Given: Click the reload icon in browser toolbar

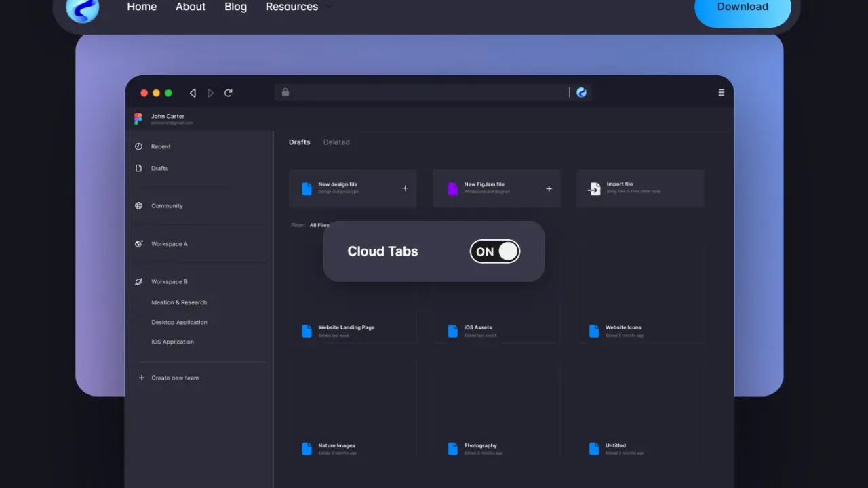Looking at the screenshot, I should tap(229, 93).
